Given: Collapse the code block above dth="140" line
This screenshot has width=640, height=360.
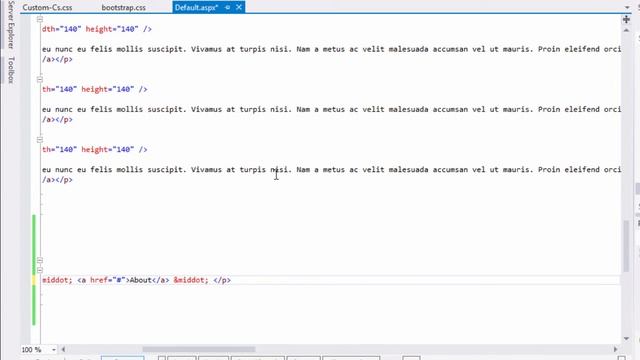Looking at the screenshot, I should pyautogui.click(x=40, y=19).
